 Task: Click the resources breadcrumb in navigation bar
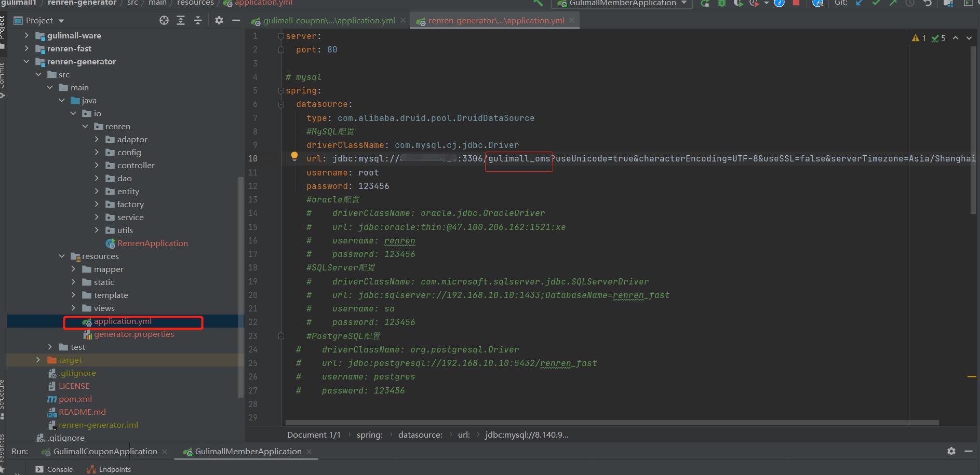(195, 3)
